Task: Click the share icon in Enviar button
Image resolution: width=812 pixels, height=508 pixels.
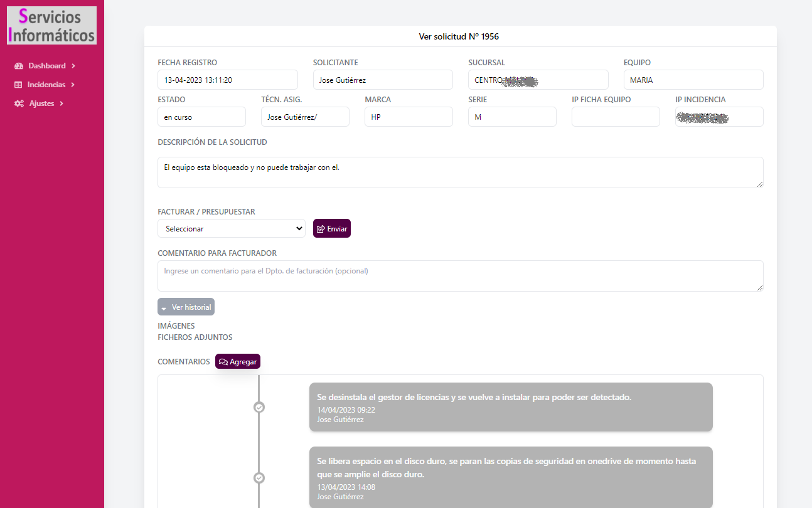Action: click(321, 229)
